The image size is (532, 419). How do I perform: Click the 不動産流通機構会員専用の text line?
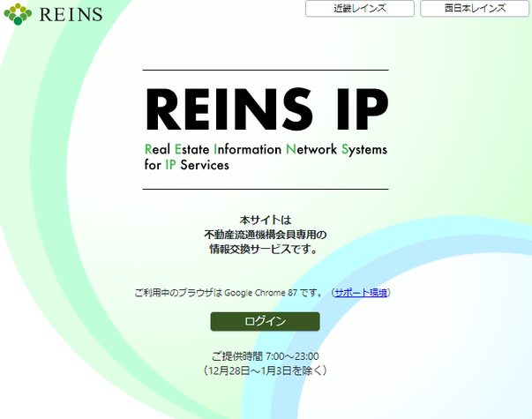click(266, 235)
